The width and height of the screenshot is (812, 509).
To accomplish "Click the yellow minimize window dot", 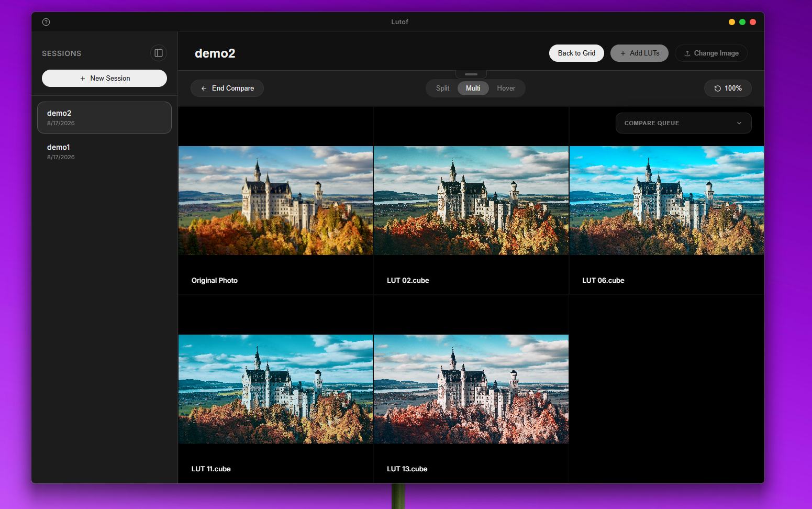I will (x=732, y=22).
